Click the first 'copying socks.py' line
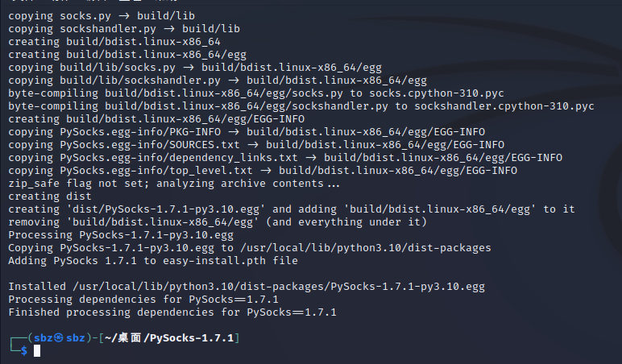 102,16
